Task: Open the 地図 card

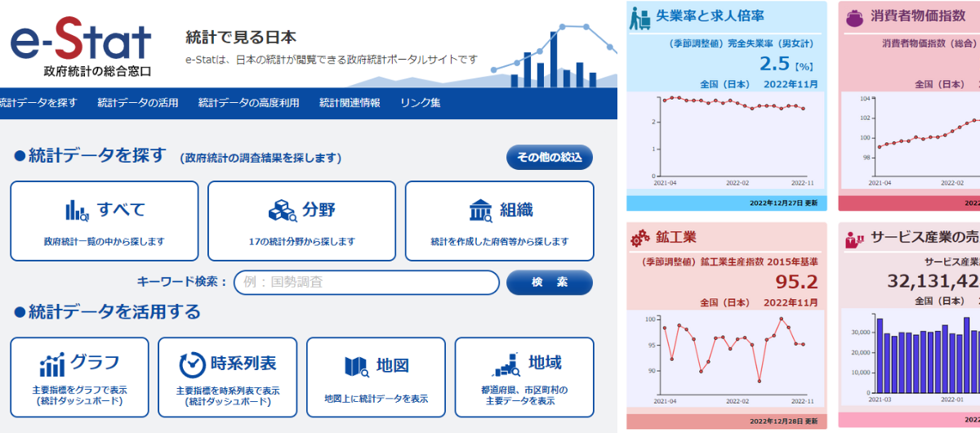Action: (x=376, y=377)
